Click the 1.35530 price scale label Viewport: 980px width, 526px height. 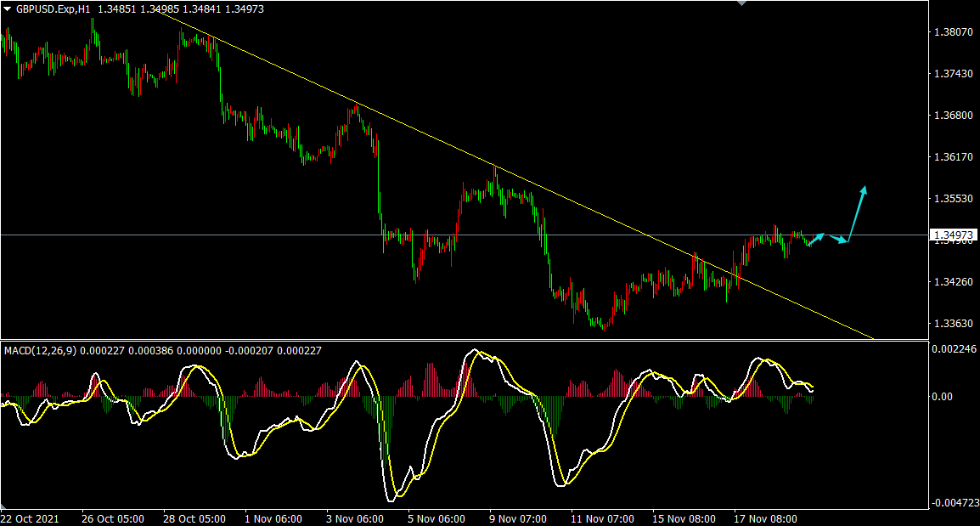click(x=953, y=198)
